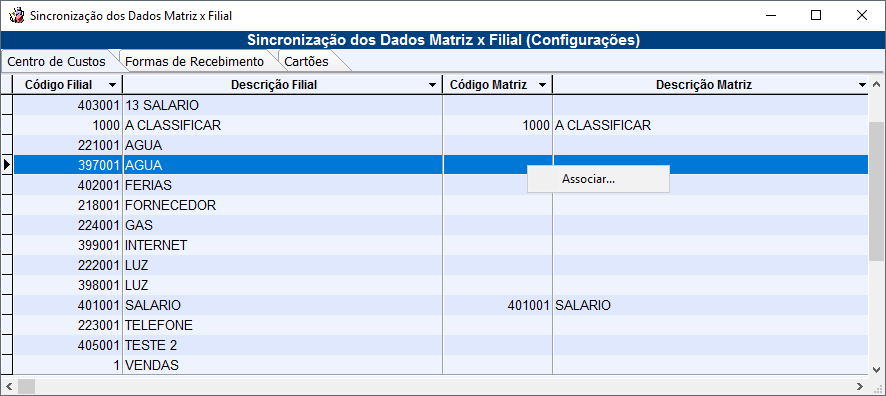886x396 pixels.
Task: Click the vertical scrollbar up arrow
Action: pos(876,85)
